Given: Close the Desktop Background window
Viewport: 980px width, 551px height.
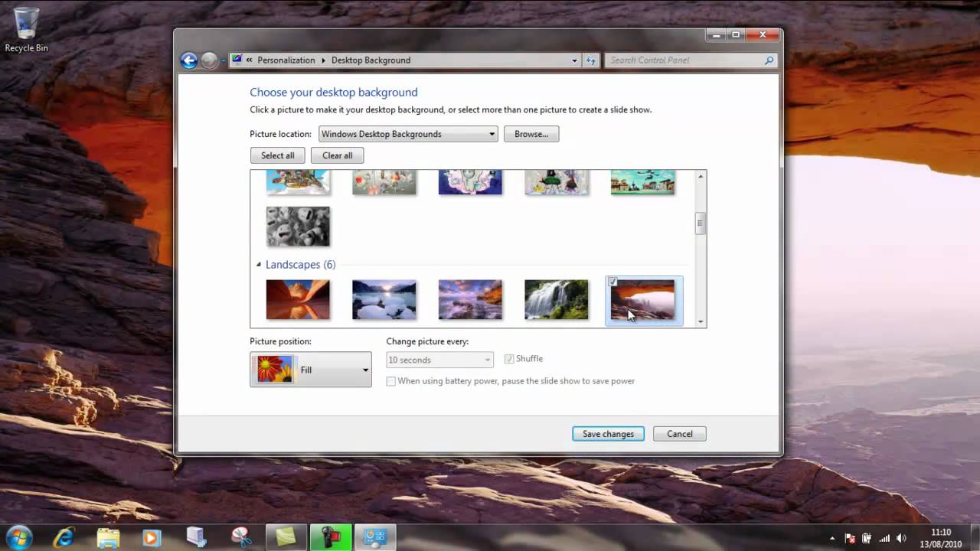Looking at the screenshot, I should pos(763,34).
